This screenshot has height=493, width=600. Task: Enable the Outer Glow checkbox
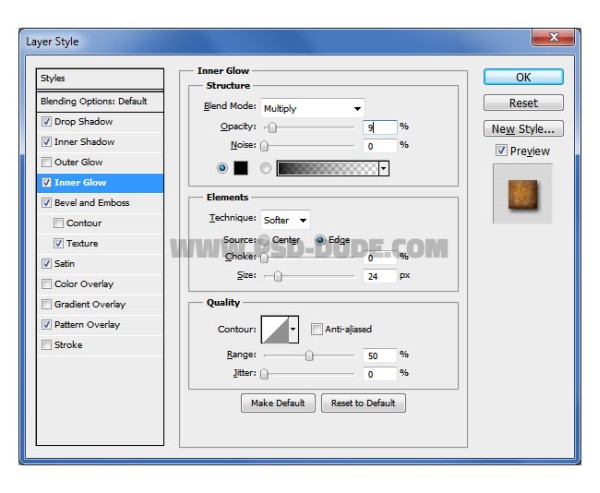[x=46, y=162]
